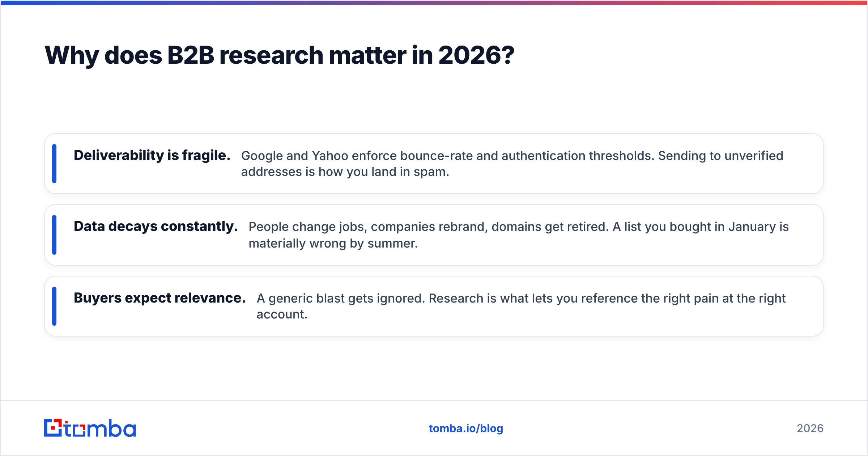Click the text about Google and Yahoo thresholds
Screen dimensions: 868x456
(512, 164)
